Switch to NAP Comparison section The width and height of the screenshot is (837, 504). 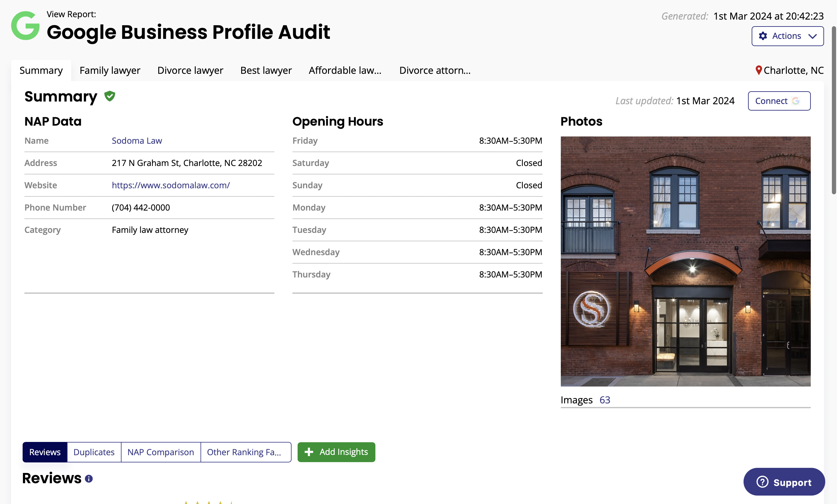tap(160, 452)
